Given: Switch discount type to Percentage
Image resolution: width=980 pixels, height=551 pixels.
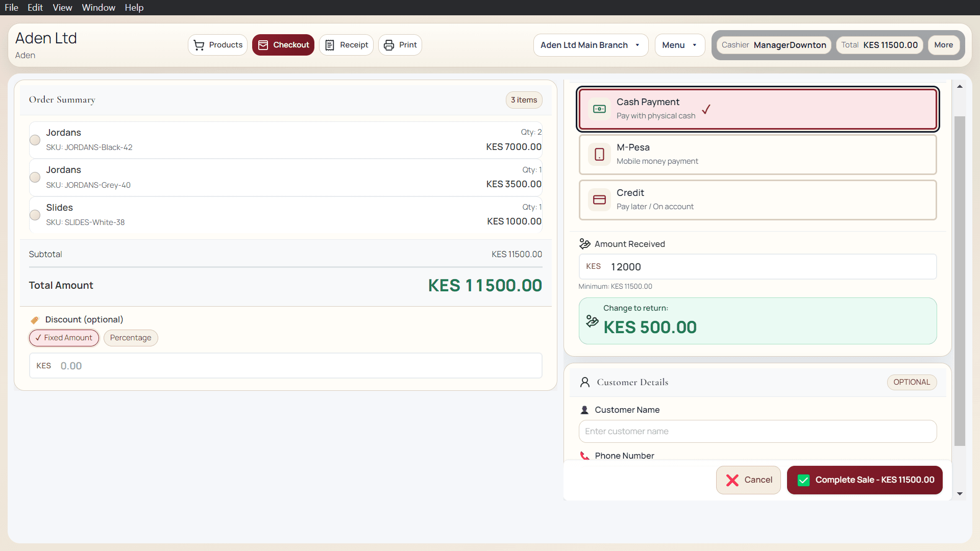Looking at the screenshot, I should point(131,338).
